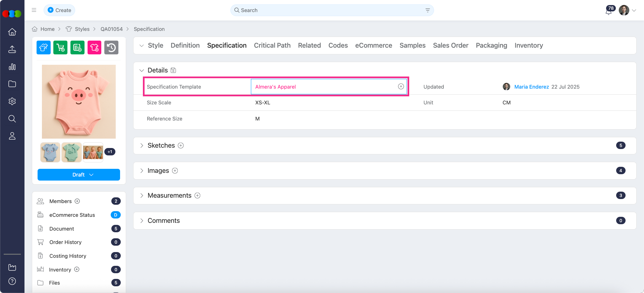Expand the Measurements section
This screenshot has height=293, width=644.
point(142,196)
